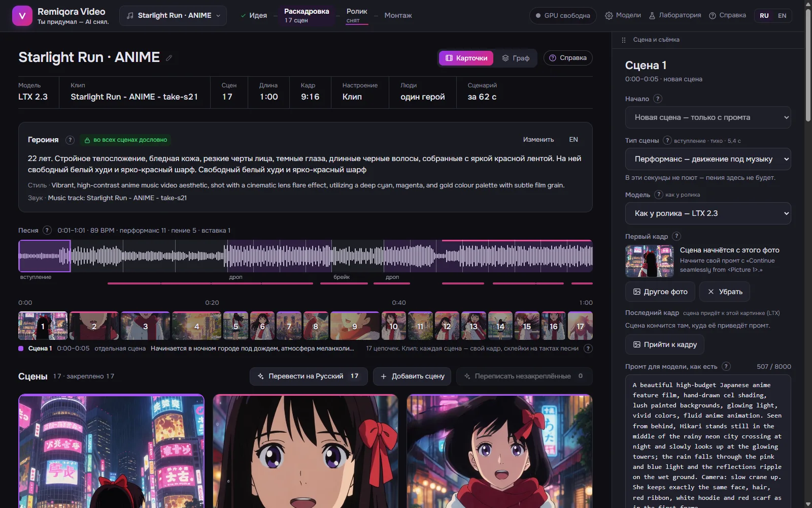The width and height of the screenshot is (812, 508).
Task: Click the Другое фото button
Action: (x=660, y=292)
